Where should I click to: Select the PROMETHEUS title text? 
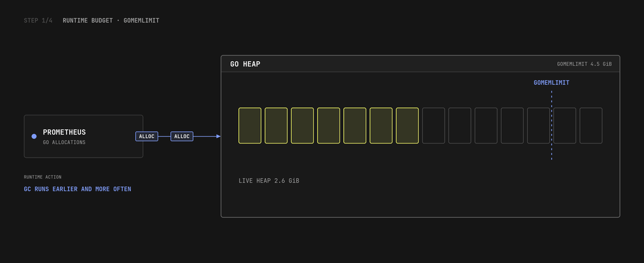point(65,132)
